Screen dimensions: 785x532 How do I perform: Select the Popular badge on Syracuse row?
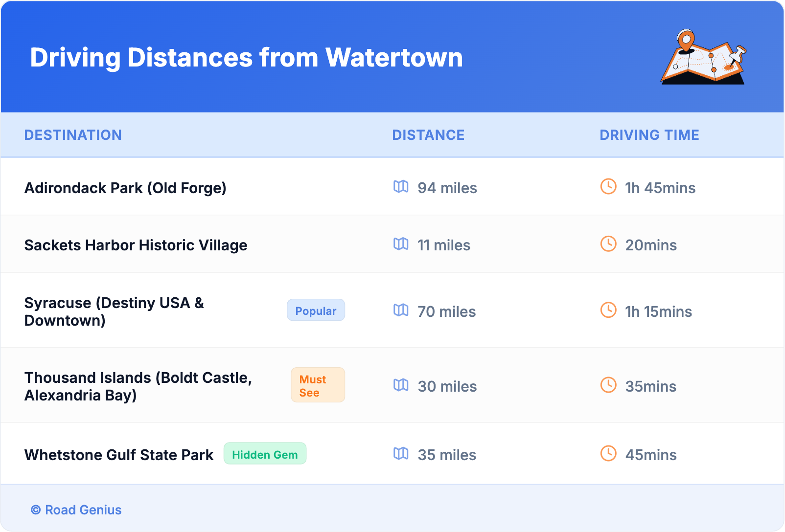coord(316,310)
